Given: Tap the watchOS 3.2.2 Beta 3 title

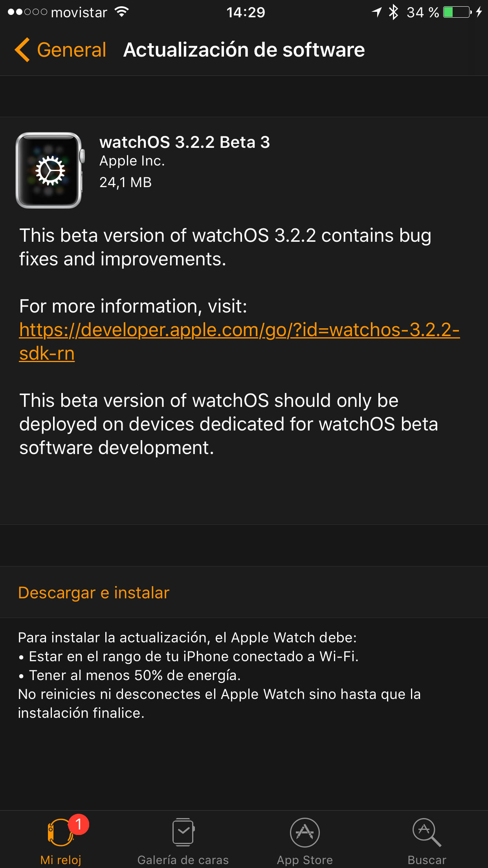Looking at the screenshot, I should tap(185, 142).
